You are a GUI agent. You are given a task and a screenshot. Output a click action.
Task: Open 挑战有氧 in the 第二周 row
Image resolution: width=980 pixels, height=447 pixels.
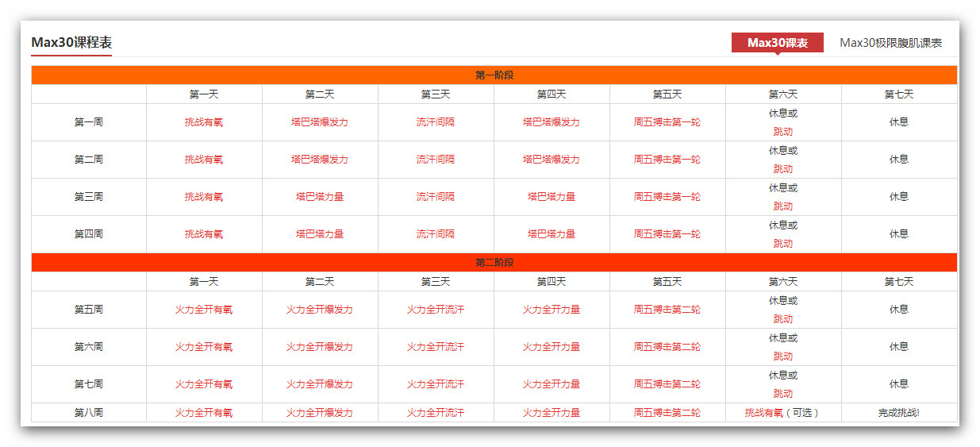204,160
